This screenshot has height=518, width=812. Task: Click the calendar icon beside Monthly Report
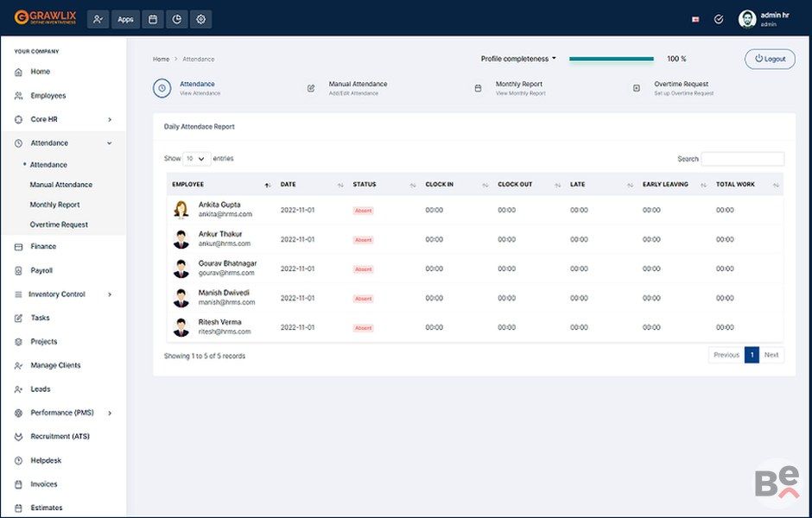pos(478,88)
